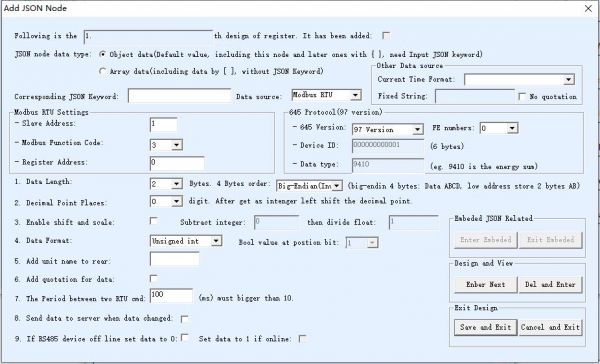Viewport: 600px width, 364px height.
Task: Click the Device ID field
Action: coord(388,146)
